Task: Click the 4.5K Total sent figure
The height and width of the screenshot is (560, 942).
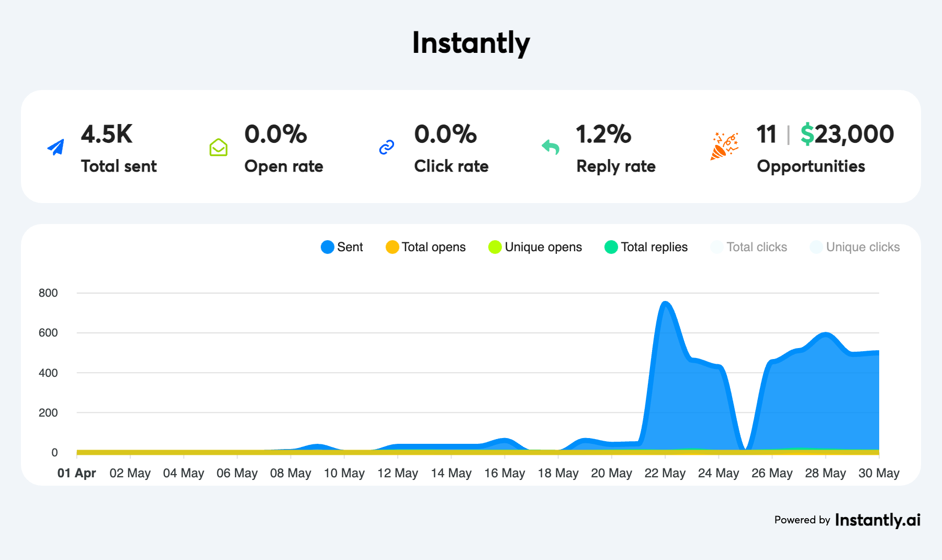Action: pos(107,134)
